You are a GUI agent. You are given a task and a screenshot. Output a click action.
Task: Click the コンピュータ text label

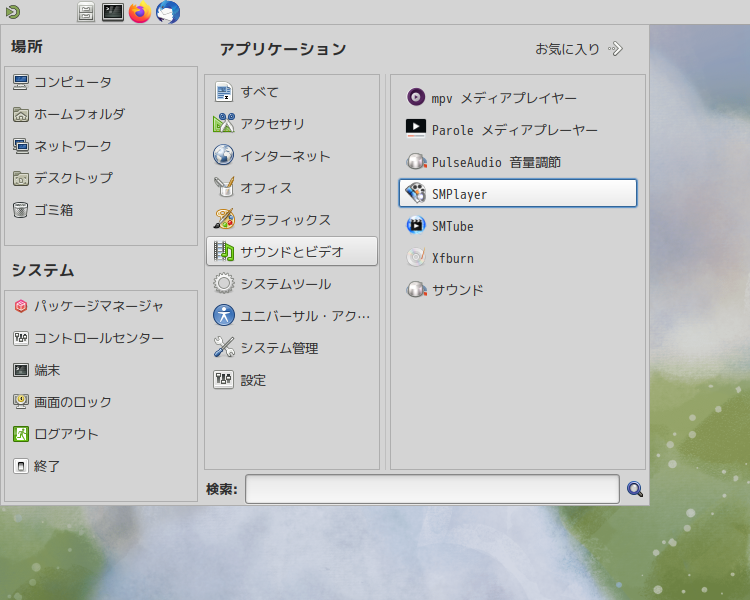click(x=73, y=82)
